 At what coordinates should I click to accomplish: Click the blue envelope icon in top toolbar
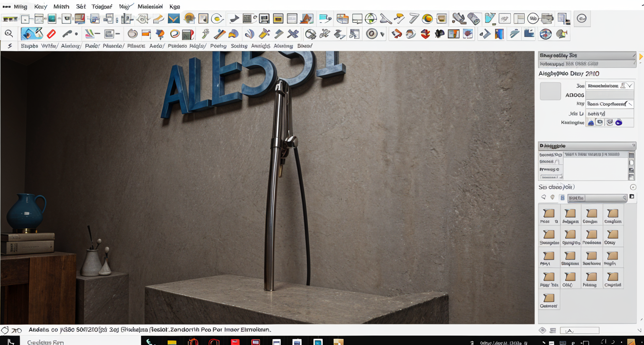(174, 18)
